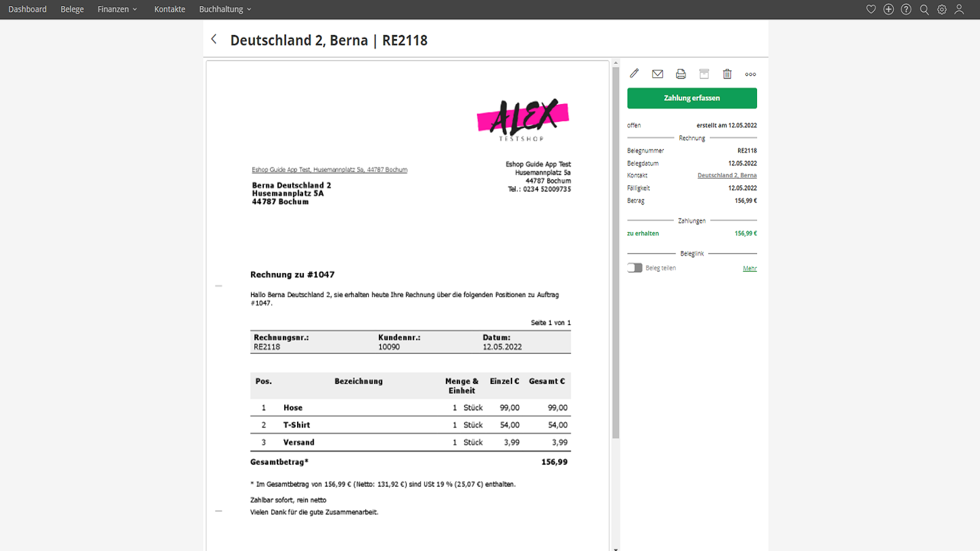Click the plus circle create icon
The image size is (980, 551).
pyautogui.click(x=889, y=9)
